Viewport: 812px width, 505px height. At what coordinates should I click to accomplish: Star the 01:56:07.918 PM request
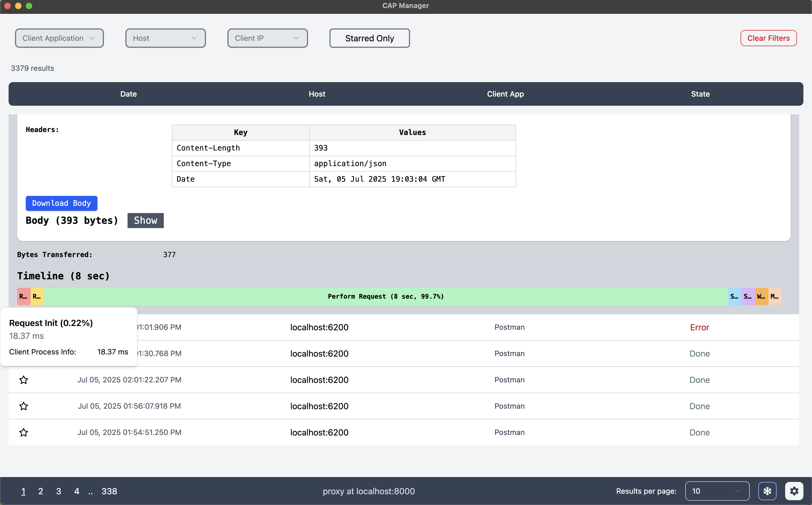tap(23, 406)
